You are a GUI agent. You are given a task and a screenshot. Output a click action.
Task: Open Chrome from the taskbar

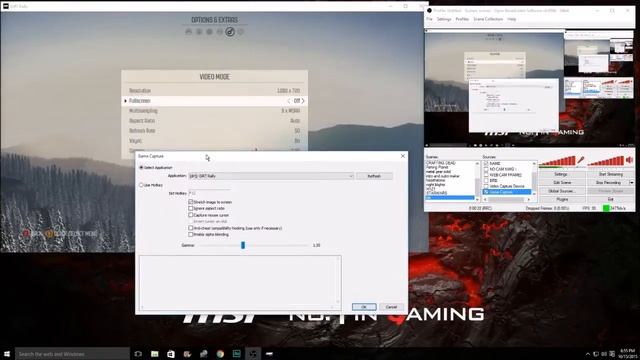pos(220,354)
